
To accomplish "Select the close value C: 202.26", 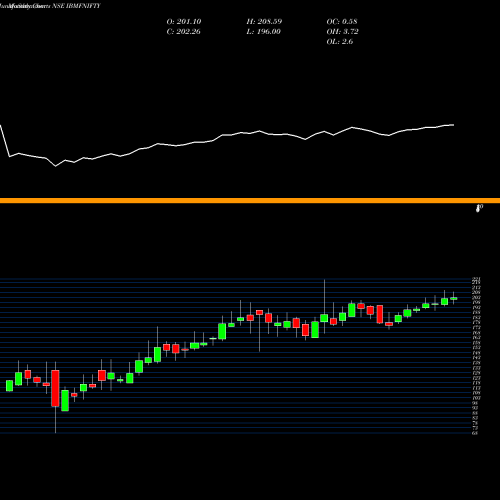I will tap(183, 31).
